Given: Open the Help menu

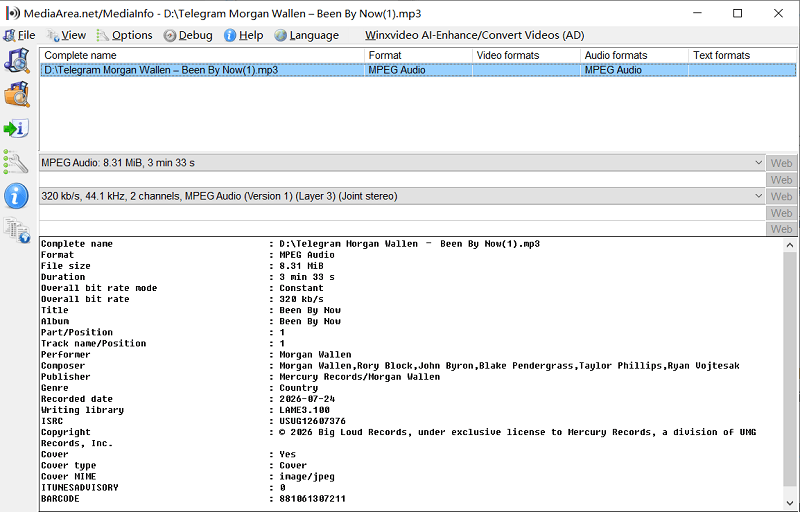Looking at the screenshot, I should point(244,35).
